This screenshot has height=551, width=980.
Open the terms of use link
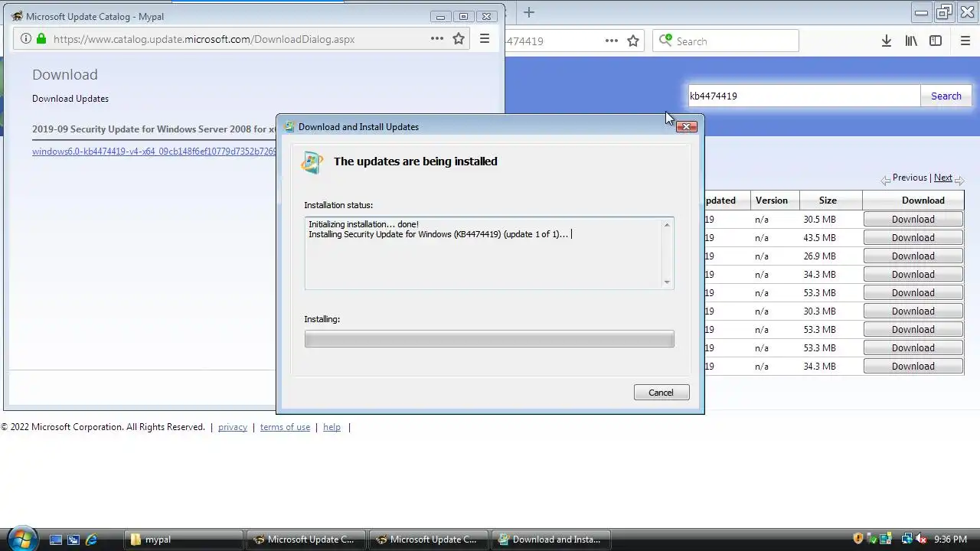click(285, 427)
